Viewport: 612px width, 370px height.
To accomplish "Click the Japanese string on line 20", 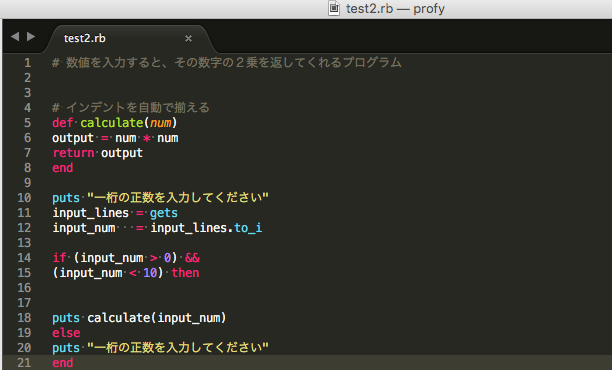I will point(178,347).
